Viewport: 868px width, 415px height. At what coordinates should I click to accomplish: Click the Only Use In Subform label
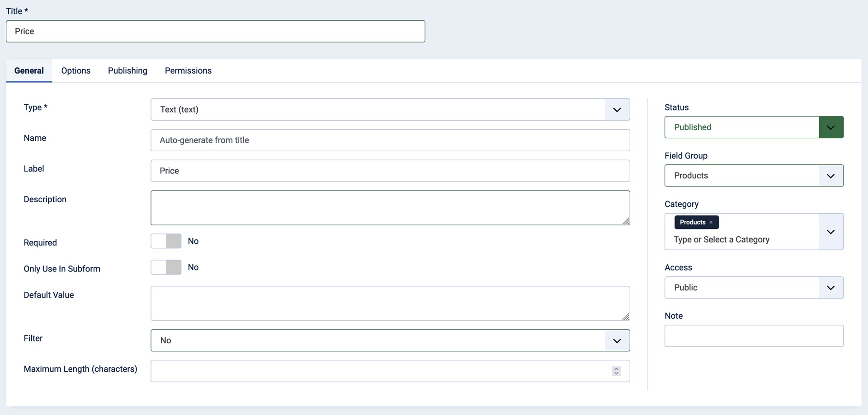[62, 269]
